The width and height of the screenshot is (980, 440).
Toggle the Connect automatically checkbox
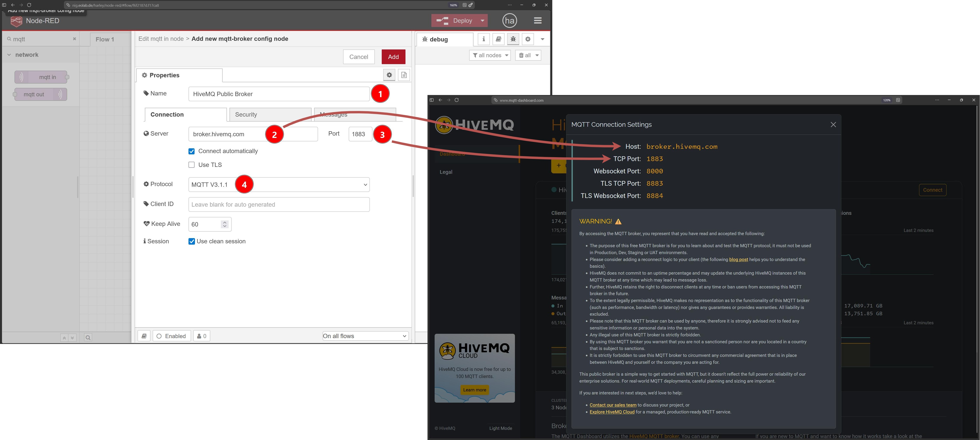192,151
